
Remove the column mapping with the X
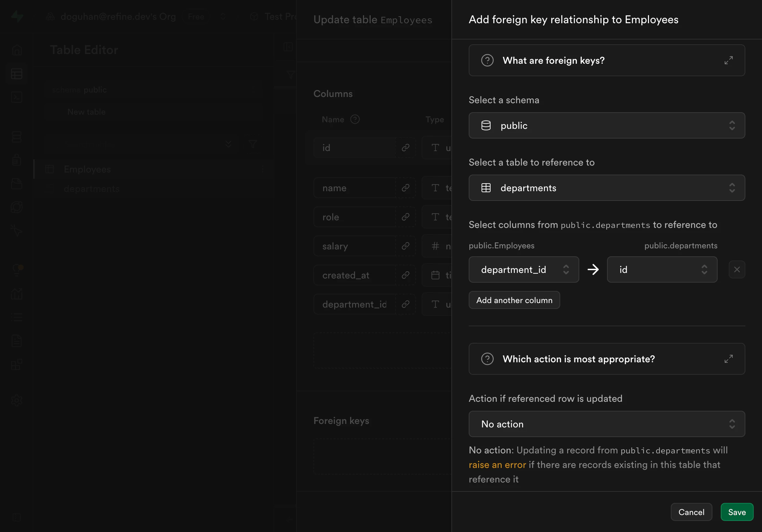tap(737, 269)
